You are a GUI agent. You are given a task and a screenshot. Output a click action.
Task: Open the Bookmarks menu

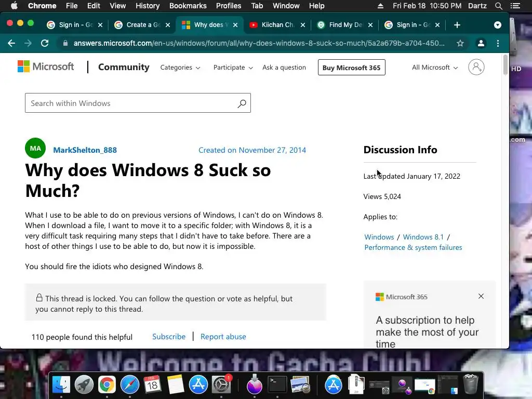coord(188,6)
